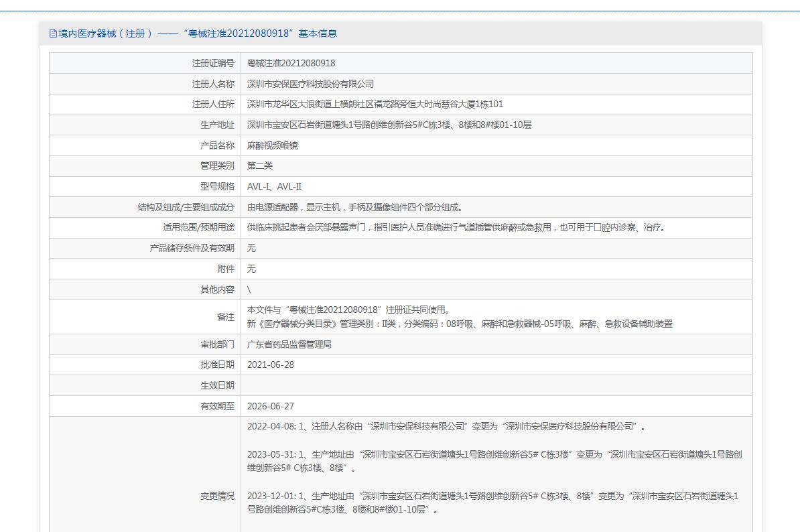Image resolution: width=800 pixels, height=532 pixels.
Task: Select the 2023-05-31 change record entry
Action: tap(494, 461)
